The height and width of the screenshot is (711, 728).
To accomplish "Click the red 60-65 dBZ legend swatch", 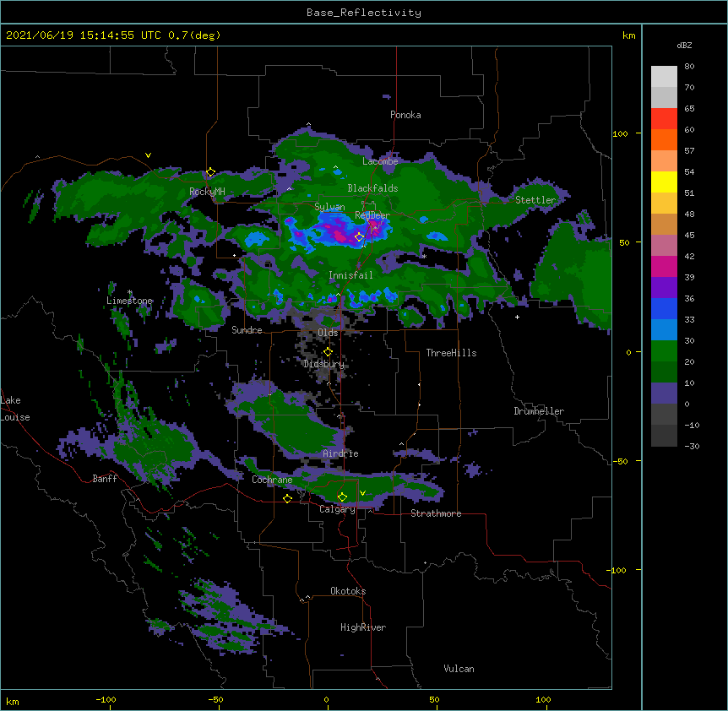I will point(664,119).
